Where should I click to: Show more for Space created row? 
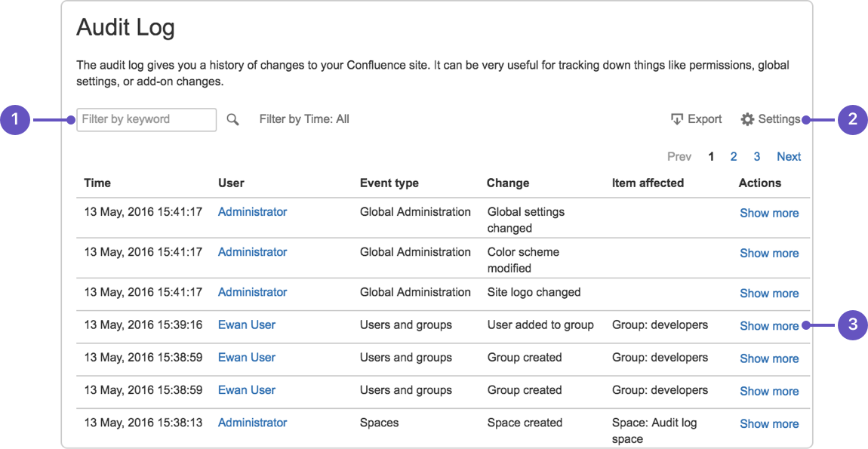point(769,424)
